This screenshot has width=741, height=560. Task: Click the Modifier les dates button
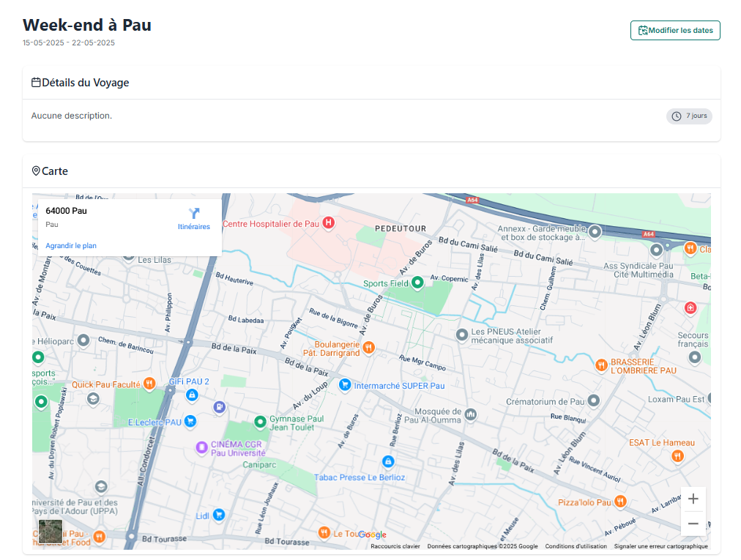(x=674, y=30)
